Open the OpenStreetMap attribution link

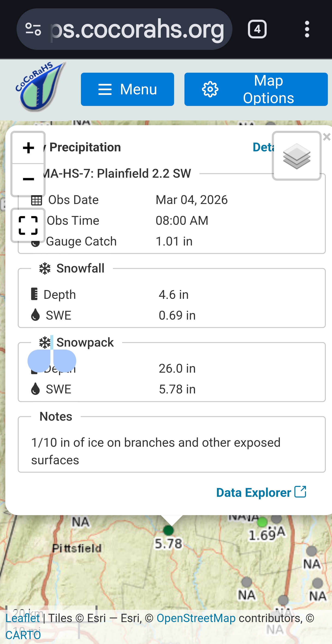pyautogui.click(x=196, y=618)
